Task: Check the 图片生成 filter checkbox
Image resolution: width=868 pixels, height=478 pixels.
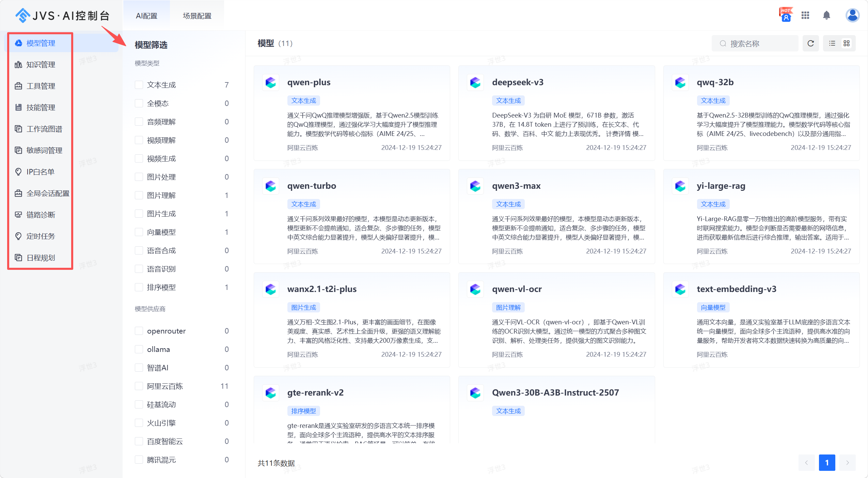Action: [x=139, y=214]
